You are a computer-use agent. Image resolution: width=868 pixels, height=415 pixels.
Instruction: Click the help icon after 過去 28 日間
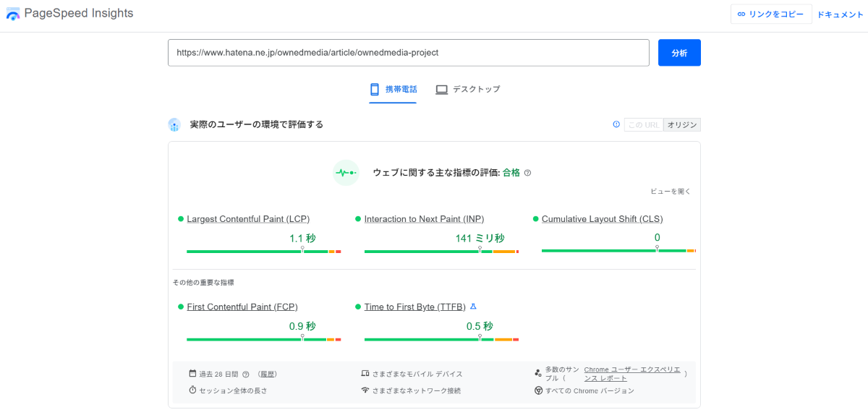pos(246,374)
